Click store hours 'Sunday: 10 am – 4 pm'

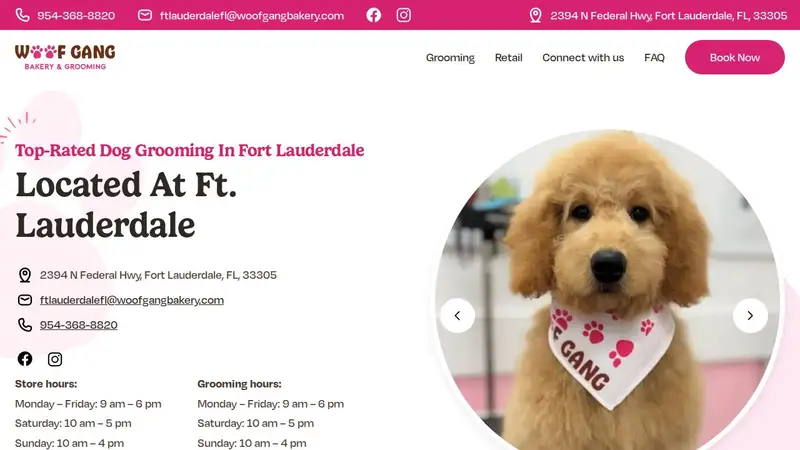69,443
